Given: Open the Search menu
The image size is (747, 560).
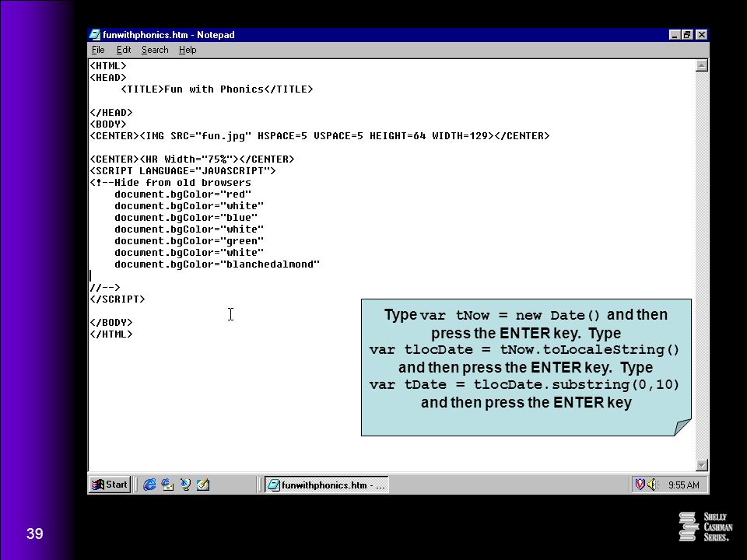Looking at the screenshot, I should coord(155,50).
